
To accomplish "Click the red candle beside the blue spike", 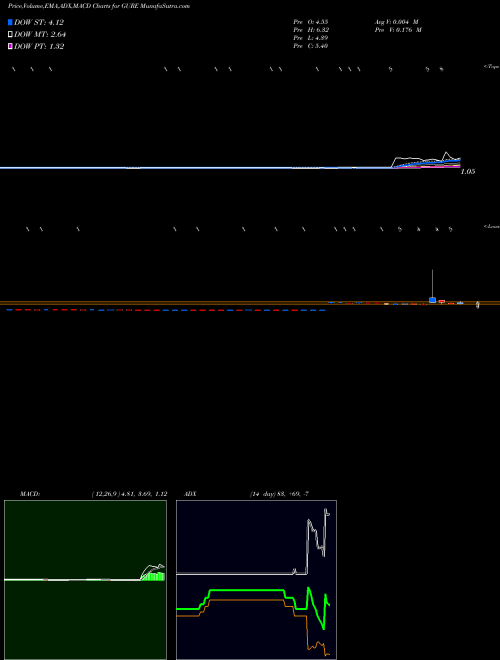I will point(441,301).
